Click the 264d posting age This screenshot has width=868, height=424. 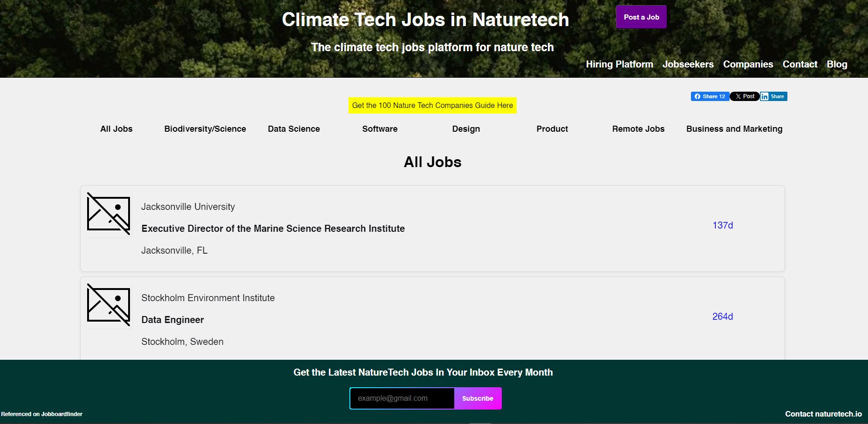click(x=723, y=316)
